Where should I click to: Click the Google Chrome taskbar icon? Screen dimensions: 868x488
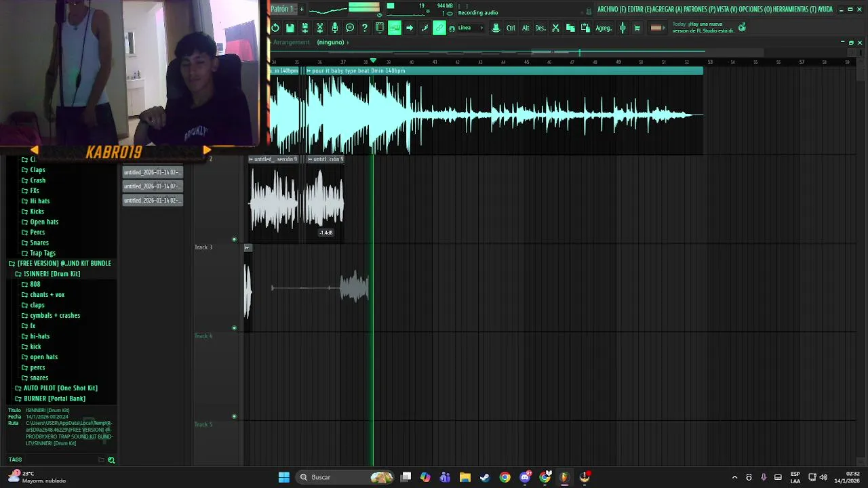pos(505,477)
